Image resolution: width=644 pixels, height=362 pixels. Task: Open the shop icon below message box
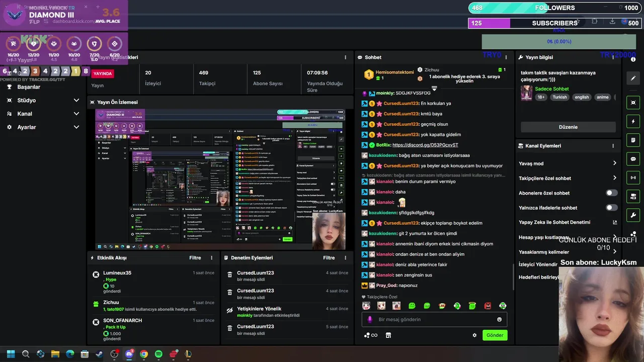tap(388, 335)
